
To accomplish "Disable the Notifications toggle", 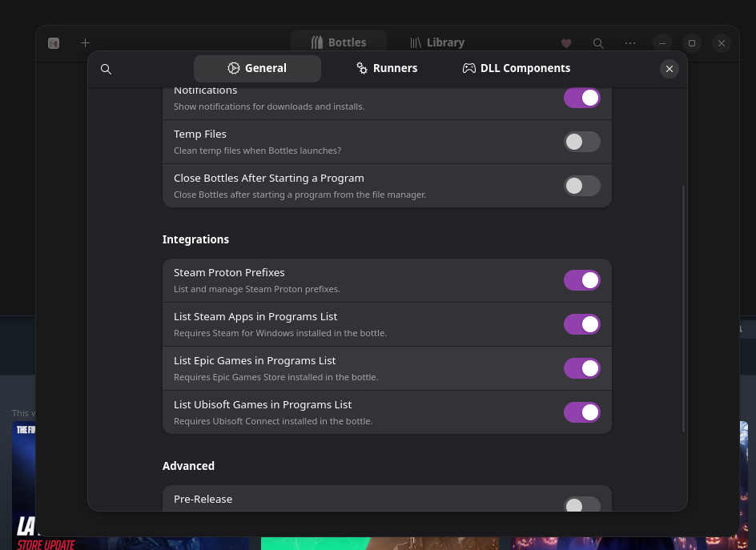I will tap(581, 98).
